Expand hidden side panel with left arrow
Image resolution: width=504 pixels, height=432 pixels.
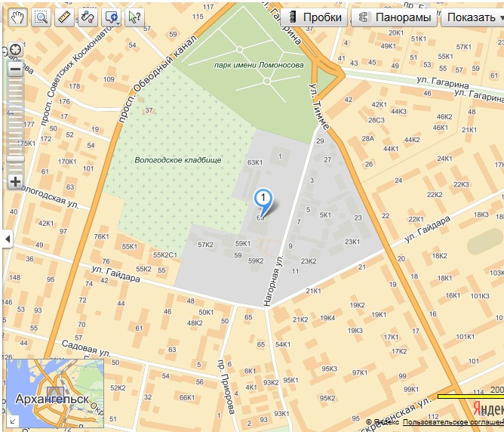click(8, 239)
